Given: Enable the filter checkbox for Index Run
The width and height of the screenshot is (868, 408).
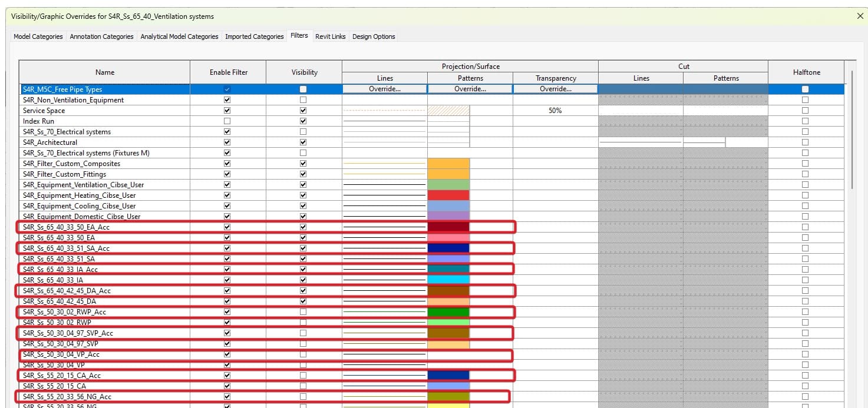Looking at the screenshot, I should coord(227,121).
